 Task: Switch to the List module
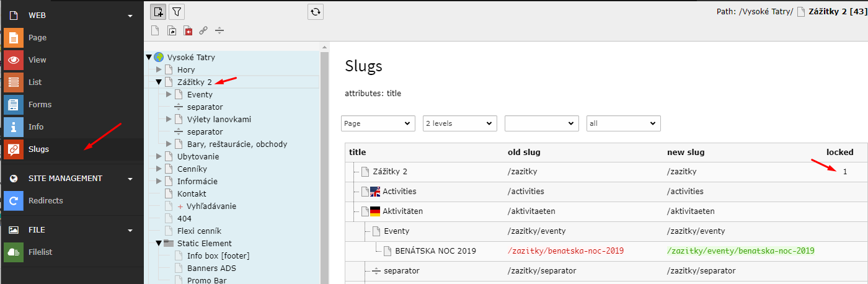[35, 82]
